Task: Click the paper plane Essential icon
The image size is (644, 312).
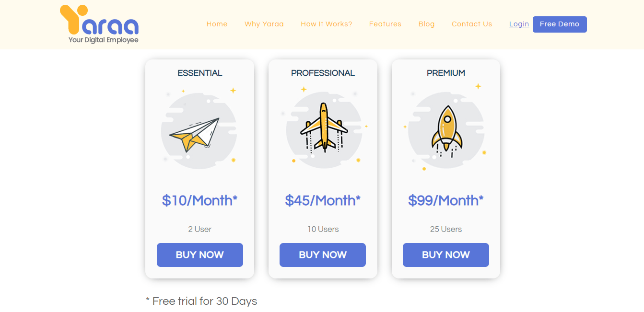Action: click(199, 129)
